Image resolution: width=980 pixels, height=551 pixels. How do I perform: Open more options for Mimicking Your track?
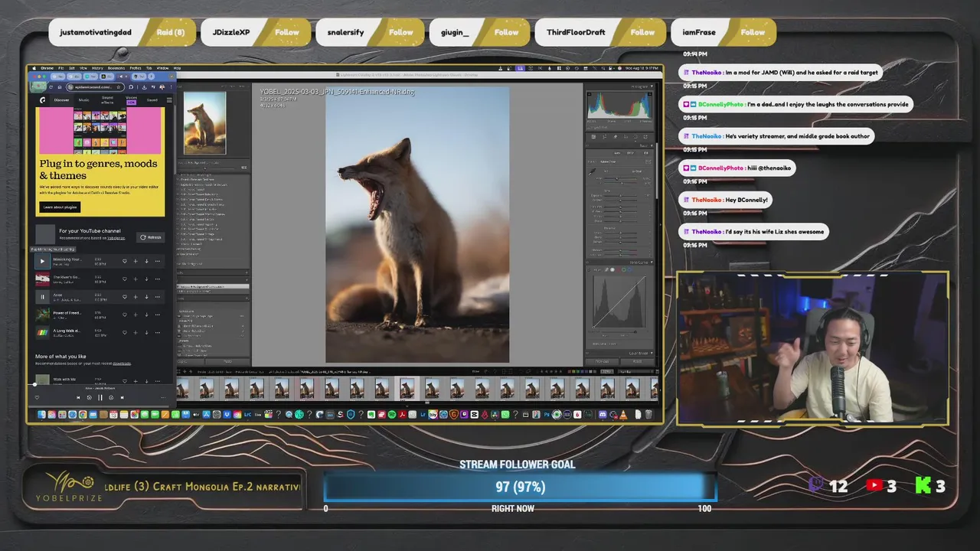point(158,261)
